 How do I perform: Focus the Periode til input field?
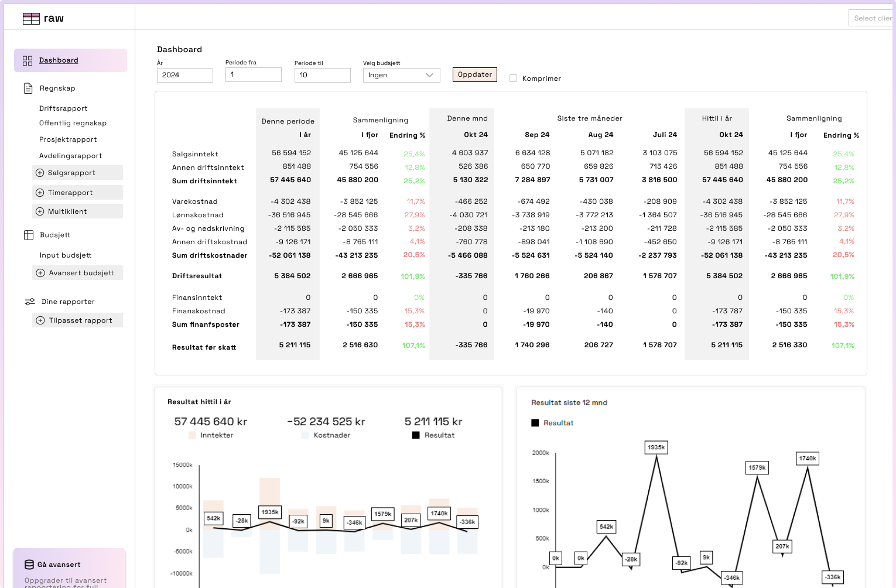pyautogui.click(x=323, y=75)
